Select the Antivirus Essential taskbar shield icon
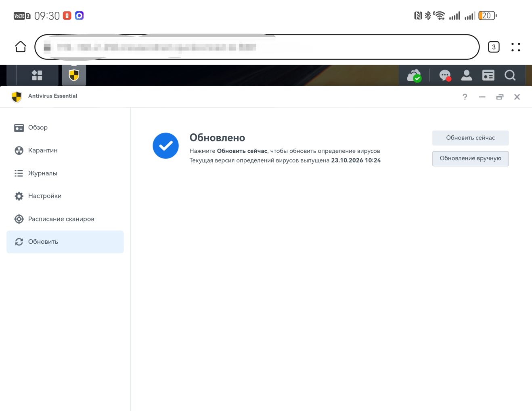 [74, 75]
